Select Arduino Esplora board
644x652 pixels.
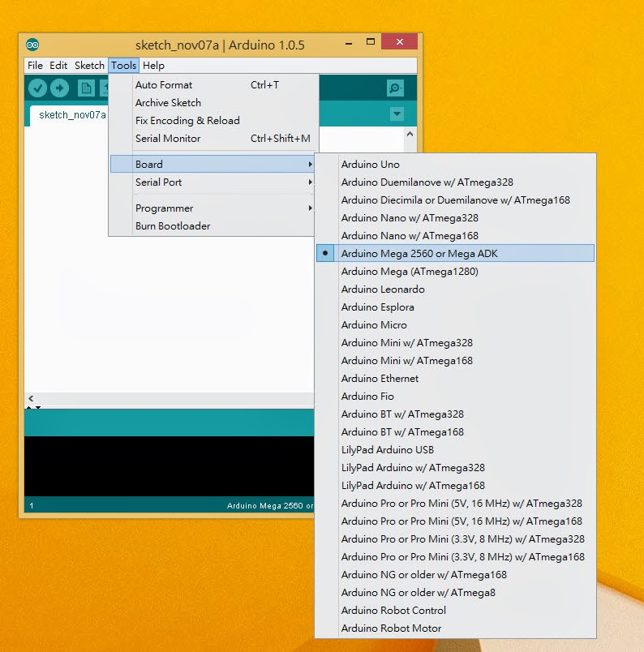(455, 307)
